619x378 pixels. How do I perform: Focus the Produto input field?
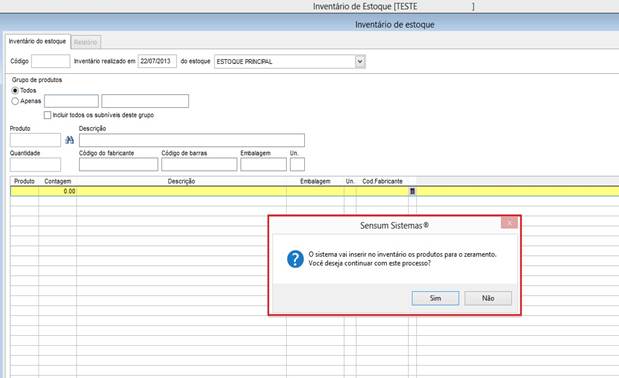[36, 140]
